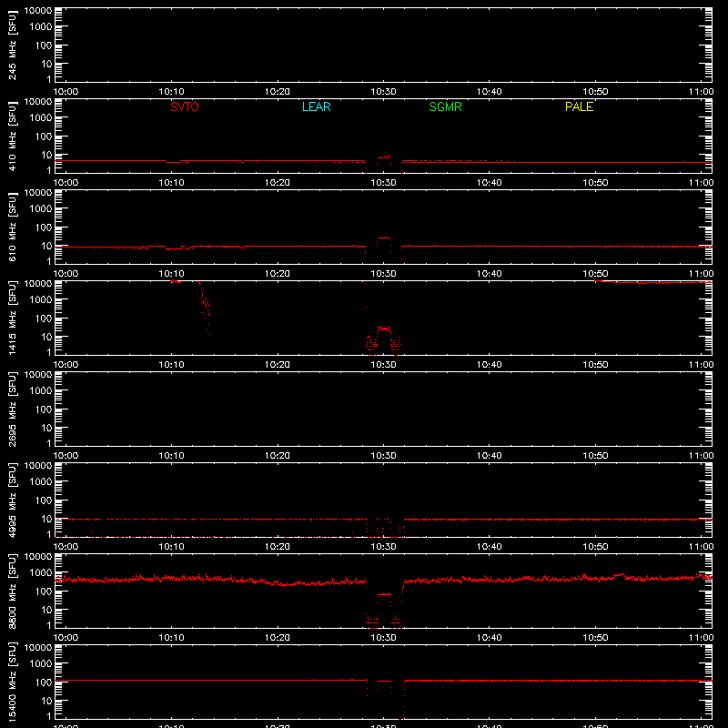The image size is (728, 728).
Task: Click the 10 tick label of 1415 MHz plot
Action: pyautogui.click(x=47, y=337)
